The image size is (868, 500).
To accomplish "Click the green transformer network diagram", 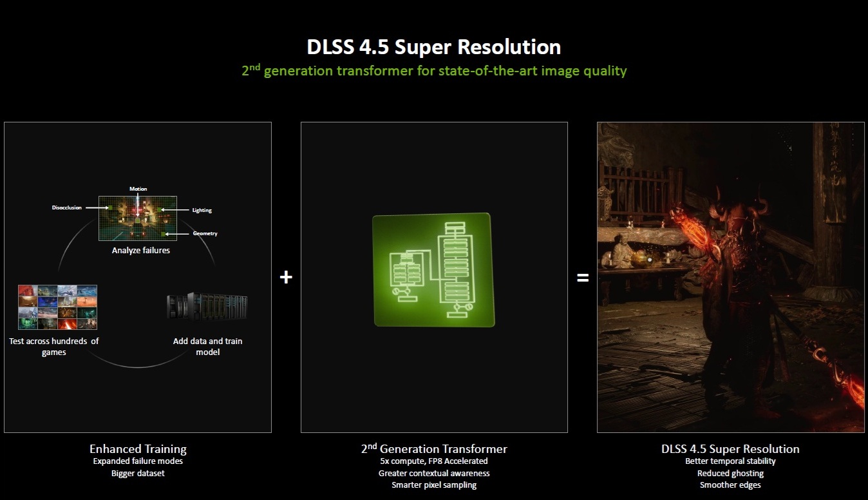I will click(433, 270).
